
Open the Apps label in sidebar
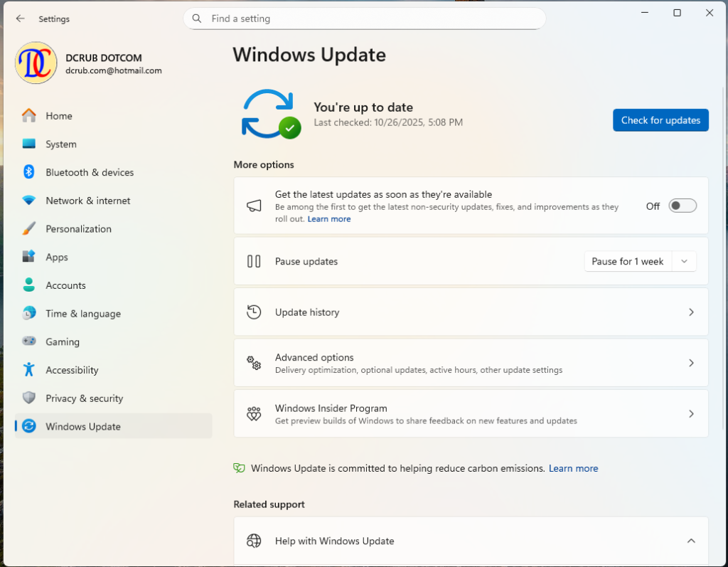coord(57,257)
